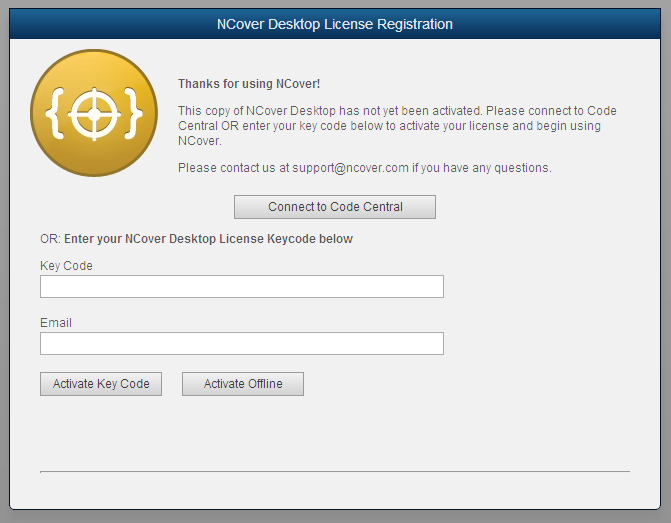Click the 'Enter your NCover Desktop License Keycode below' text
671x523 pixels.
(208, 239)
